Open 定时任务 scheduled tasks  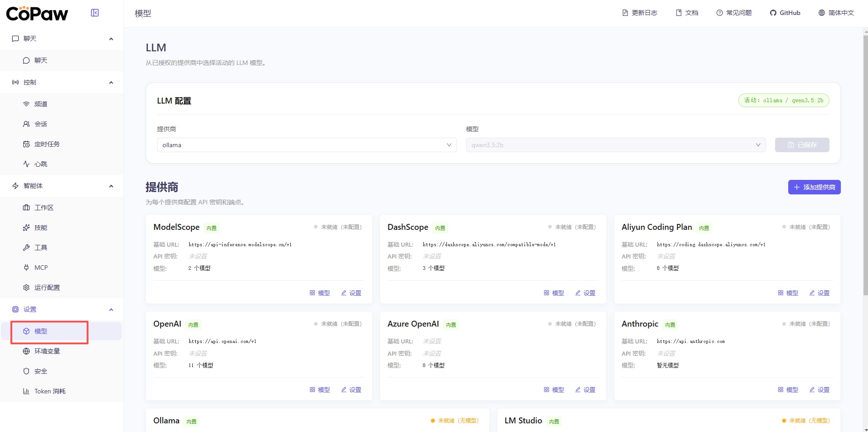coord(47,144)
